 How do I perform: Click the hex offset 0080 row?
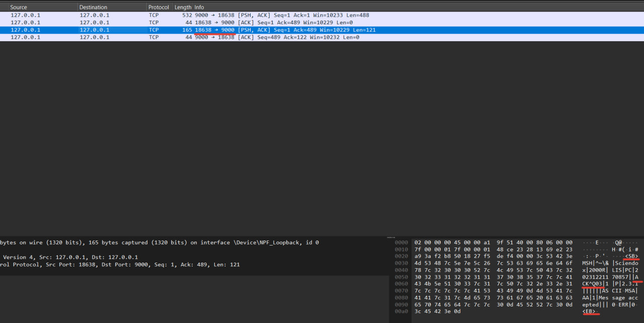point(401,298)
